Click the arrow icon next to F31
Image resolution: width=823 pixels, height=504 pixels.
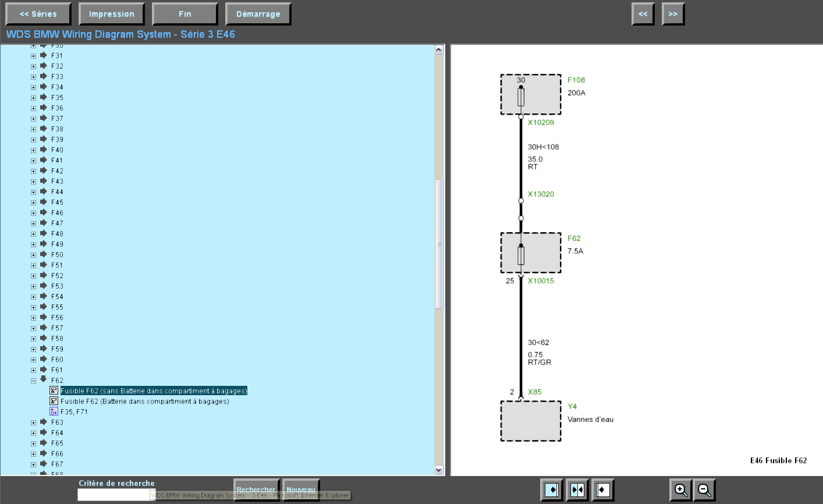click(x=43, y=55)
